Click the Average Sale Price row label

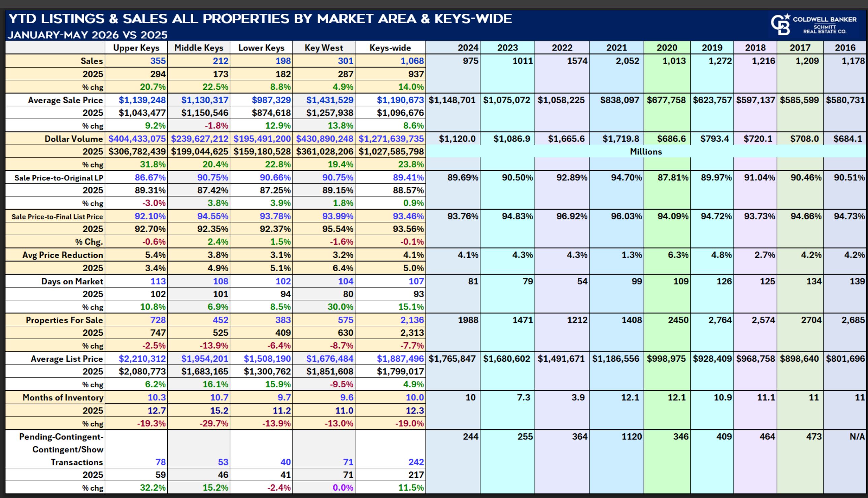[65, 100]
